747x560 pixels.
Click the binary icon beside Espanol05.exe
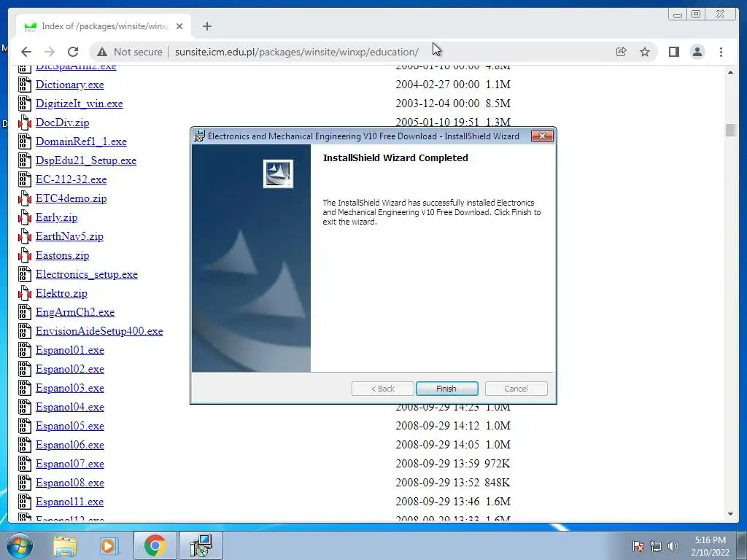25,426
